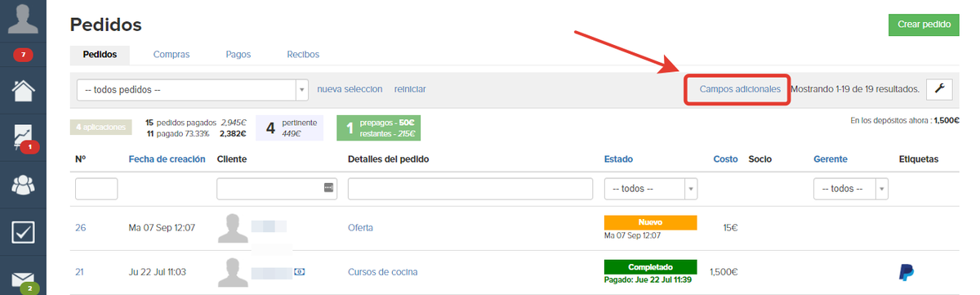The height and width of the screenshot is (295, 980).
Task: Open the Gerente todos filter dropdown
Action: click(850, 189)
